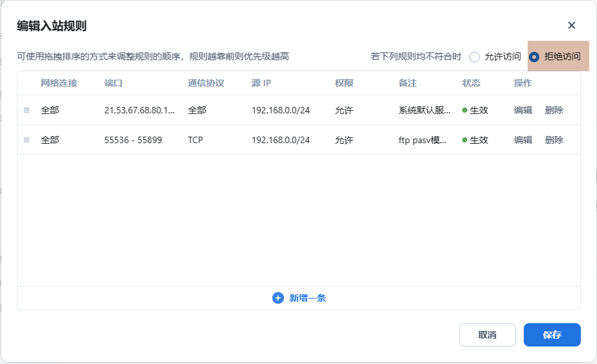
Task: Click the 系统默认服... remark cell
Action: (425, 110)
